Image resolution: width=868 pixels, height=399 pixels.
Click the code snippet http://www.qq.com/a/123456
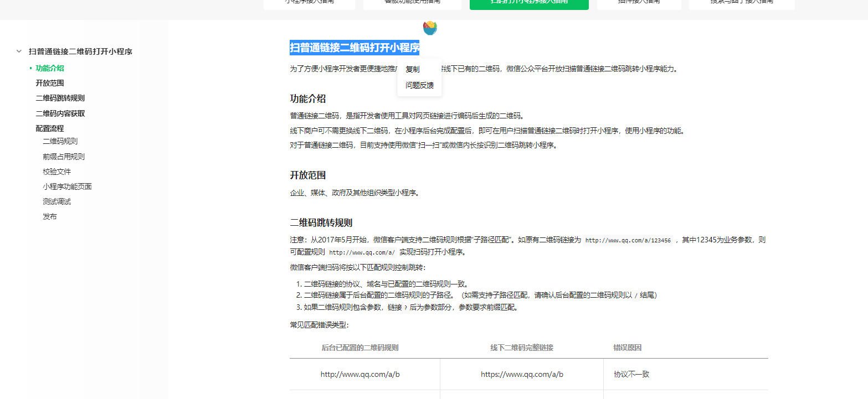[628, 241]
